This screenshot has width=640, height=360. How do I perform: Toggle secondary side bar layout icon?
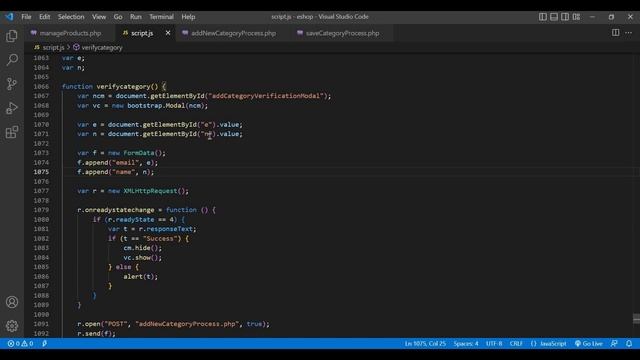pyautogui.click(x=565, y=17)
